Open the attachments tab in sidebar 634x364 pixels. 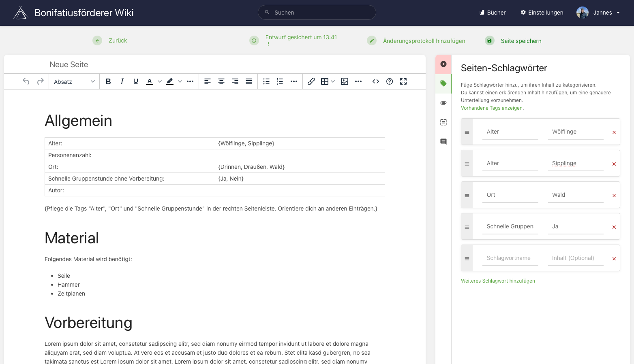pos(443,103)
